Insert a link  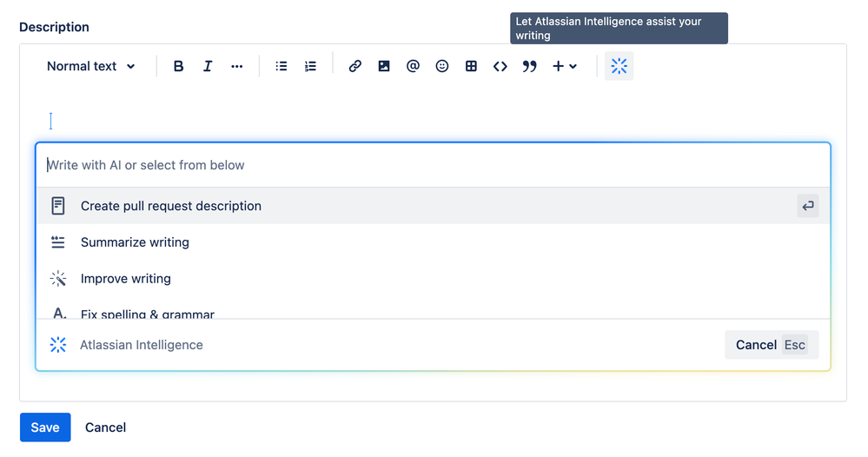[354, 66]
